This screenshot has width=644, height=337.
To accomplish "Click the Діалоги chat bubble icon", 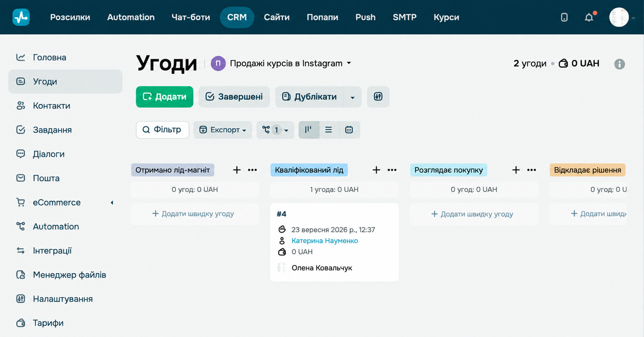I will (x=21, y=154).
